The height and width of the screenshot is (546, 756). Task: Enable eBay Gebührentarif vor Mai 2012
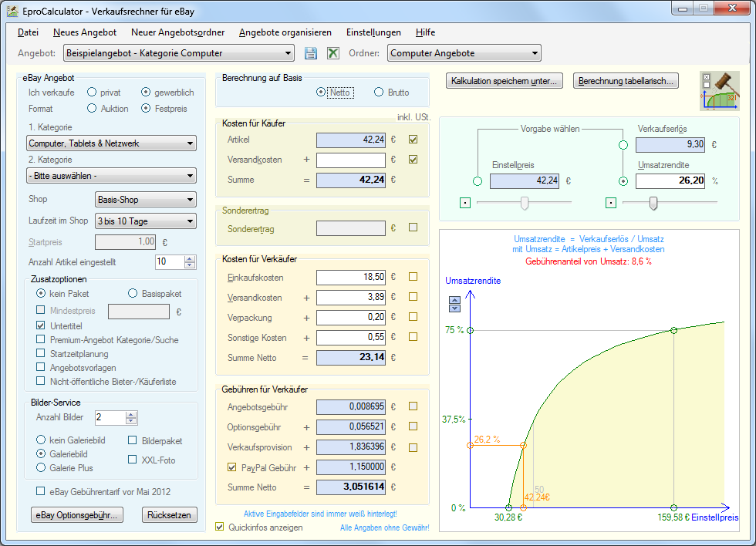pos(40,491)
